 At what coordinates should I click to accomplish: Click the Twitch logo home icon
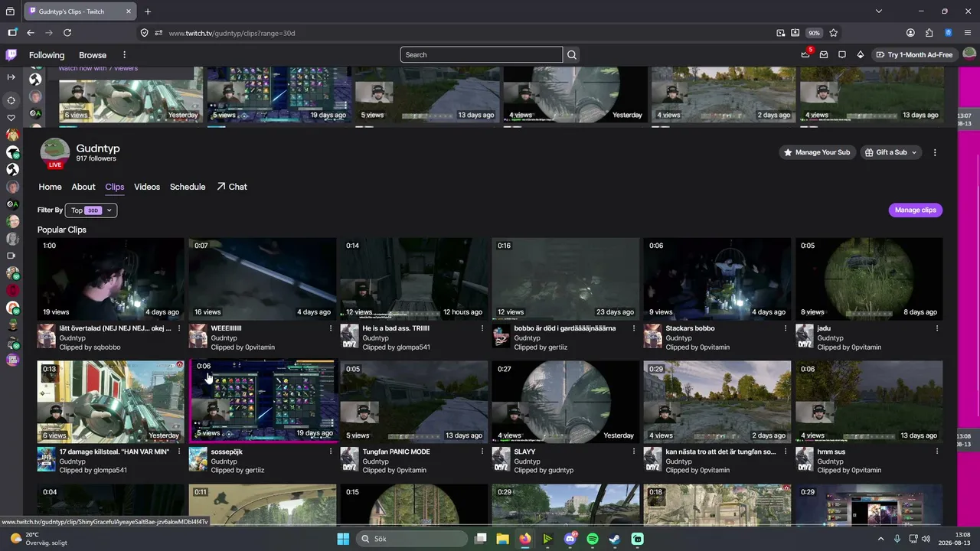pos(11,55)
